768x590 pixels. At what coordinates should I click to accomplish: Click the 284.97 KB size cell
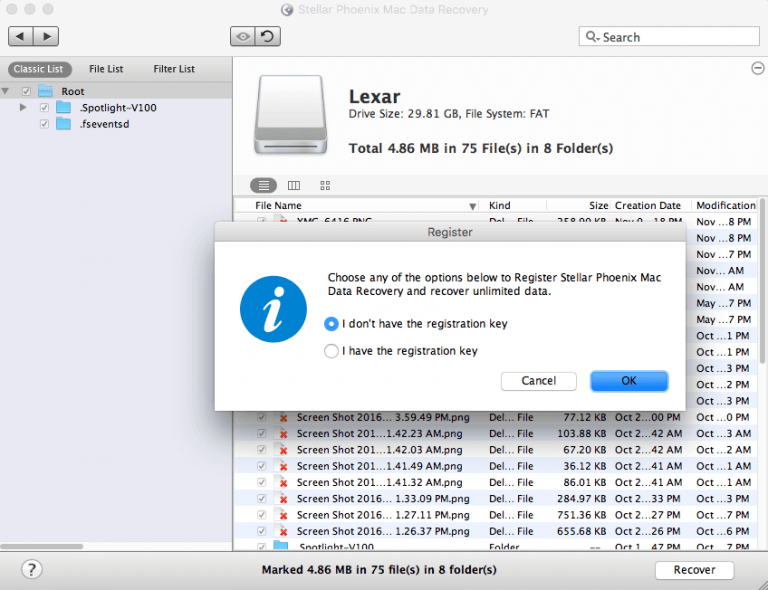[x=581, y=499]
